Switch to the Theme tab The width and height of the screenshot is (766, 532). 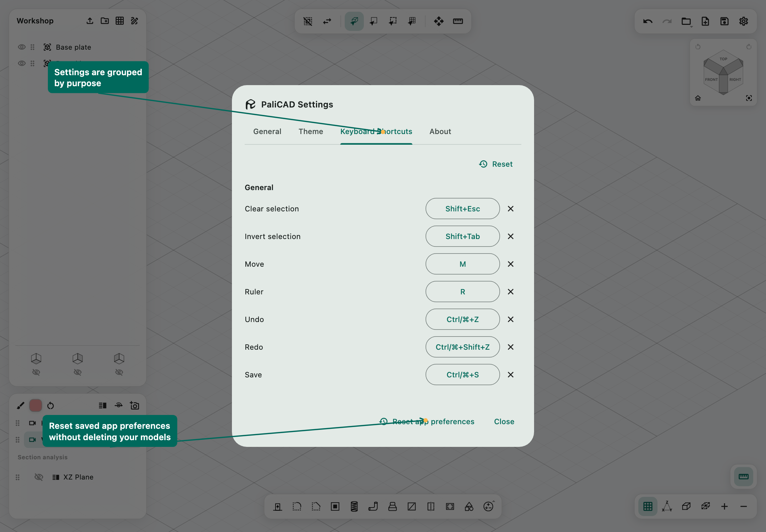click(311, 132)
